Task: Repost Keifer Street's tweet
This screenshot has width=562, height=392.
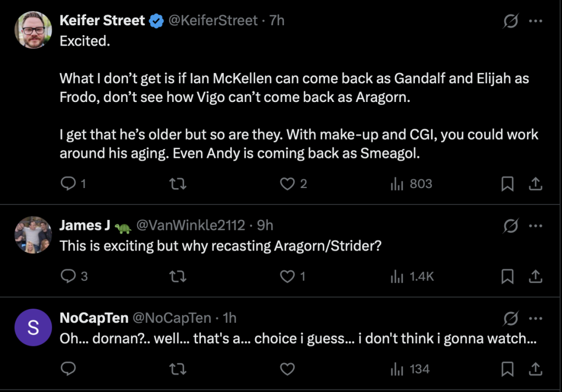Action: [178, 184]
